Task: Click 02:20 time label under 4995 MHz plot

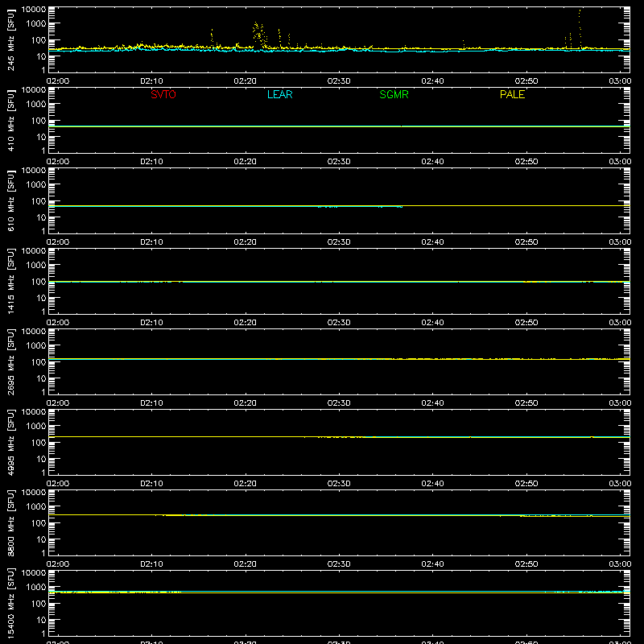Action: pyautogui.click(x=246, y=484)
